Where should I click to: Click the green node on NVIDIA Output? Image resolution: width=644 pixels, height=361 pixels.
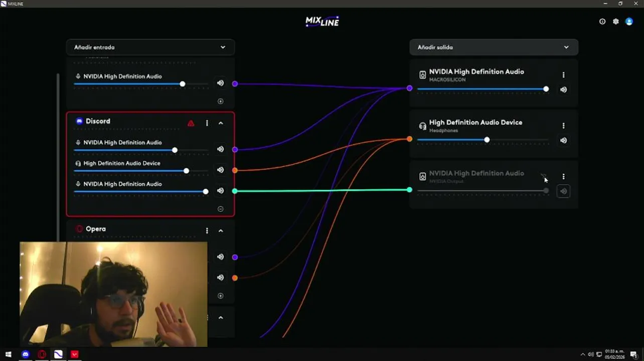410,190
